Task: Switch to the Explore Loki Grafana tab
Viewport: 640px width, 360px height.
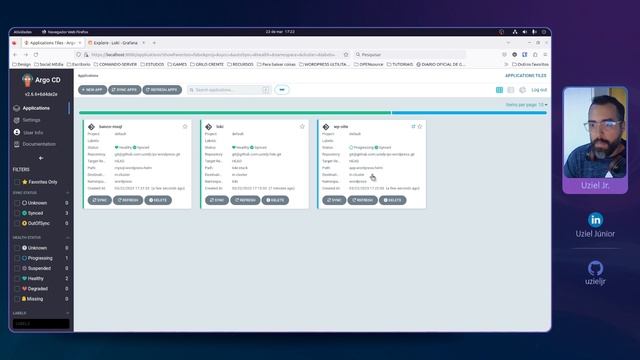Action: [x=116, y=43]
